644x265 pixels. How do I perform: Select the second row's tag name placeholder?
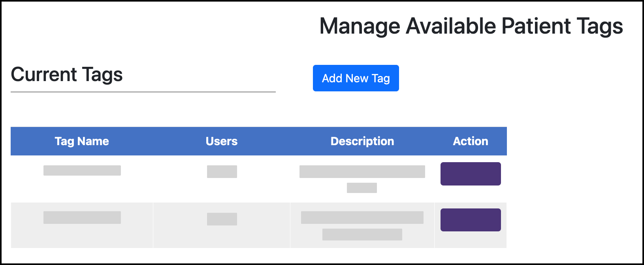pos(82,218)
